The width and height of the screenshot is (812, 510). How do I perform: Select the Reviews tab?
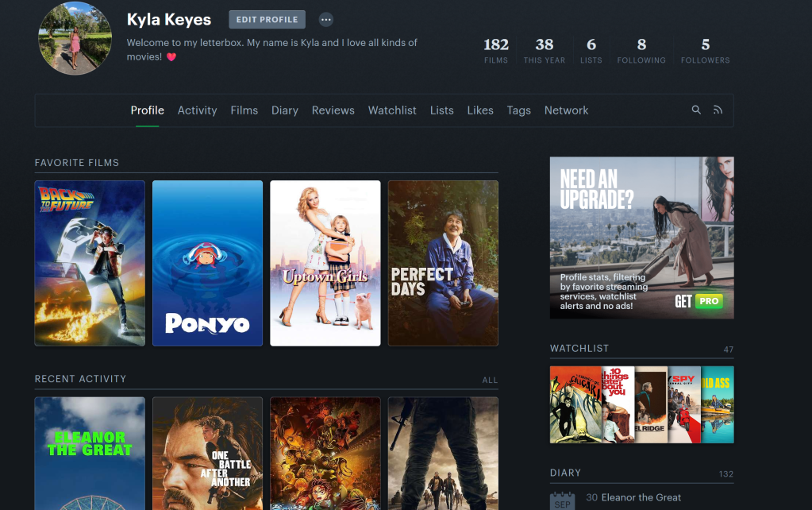(x=333, y=110)
